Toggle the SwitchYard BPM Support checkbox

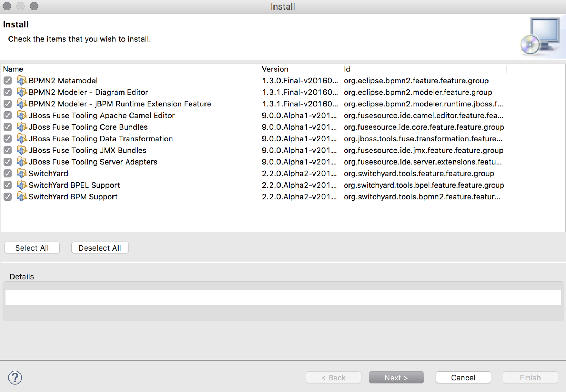click(7, 197)
